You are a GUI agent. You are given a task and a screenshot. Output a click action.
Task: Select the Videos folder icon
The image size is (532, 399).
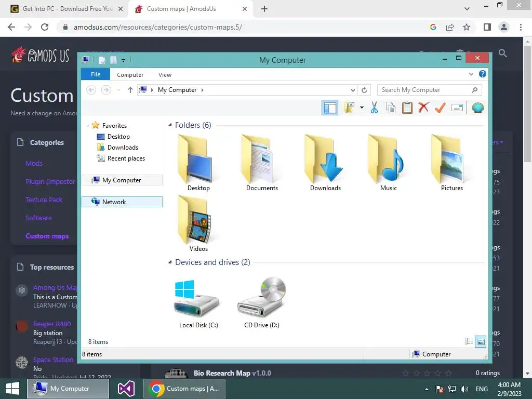click(x=198, y=224)
